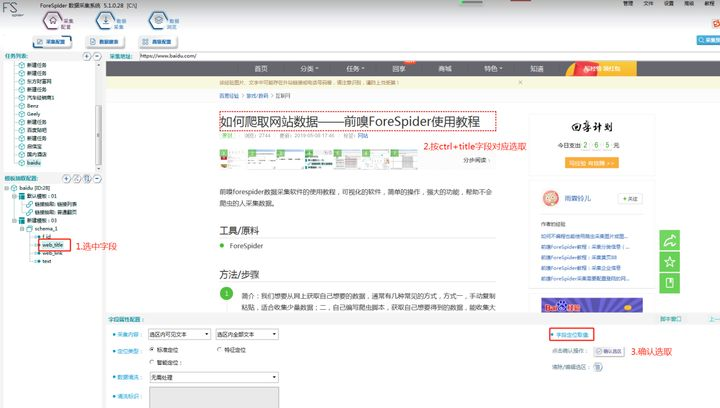Viewport: 720px width, 408px height.
Task: Click the 字段定位取值 link
Action: (574, 334)
